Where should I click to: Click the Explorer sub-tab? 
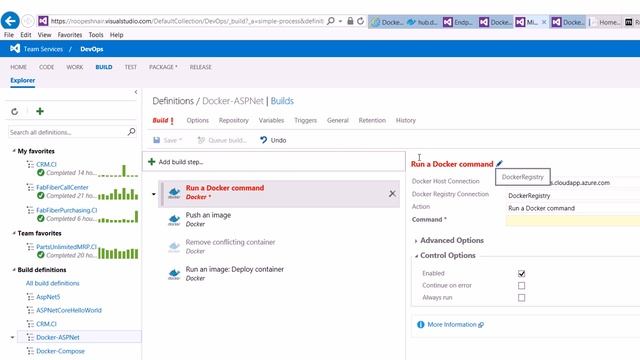[23, 80]
